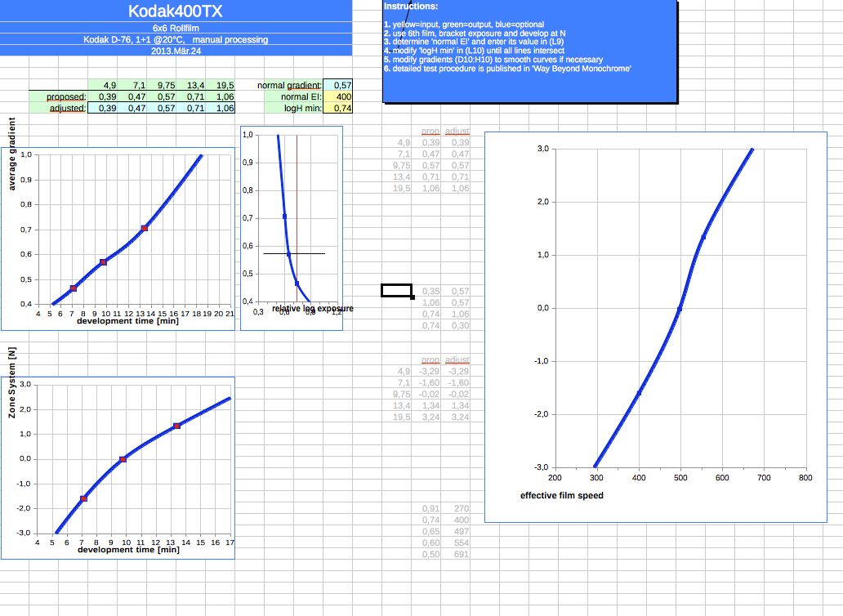Click instruction line 4 about modifying 'logH min'
Image resolution: width=843 pixels, height=616 pixels.
[x=474, y=51]
